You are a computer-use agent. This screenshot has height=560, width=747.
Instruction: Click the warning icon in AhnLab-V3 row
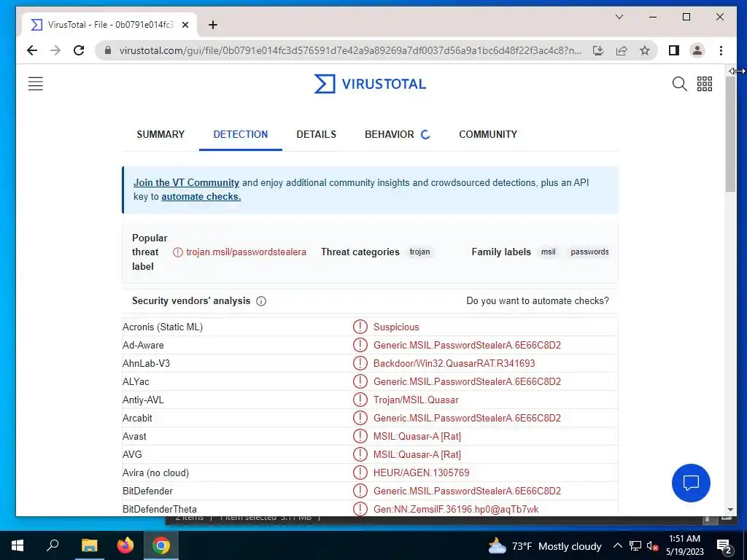[x=360, y=363]
